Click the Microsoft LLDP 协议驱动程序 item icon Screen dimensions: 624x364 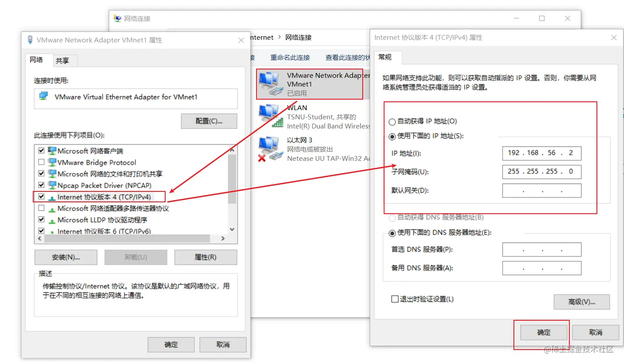point(52,220)
